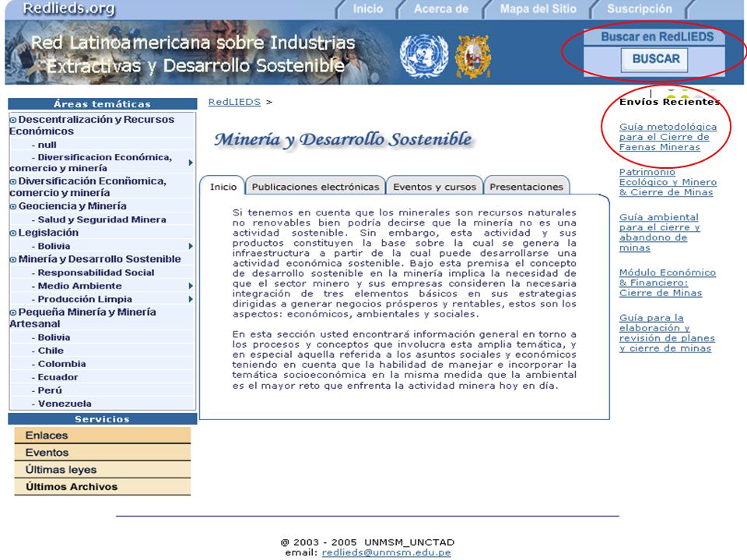Click bullet icon beside Geociencia y Minería
Image resolution: width=747 pixels, height=560 pixels.
tap(13, 207)
